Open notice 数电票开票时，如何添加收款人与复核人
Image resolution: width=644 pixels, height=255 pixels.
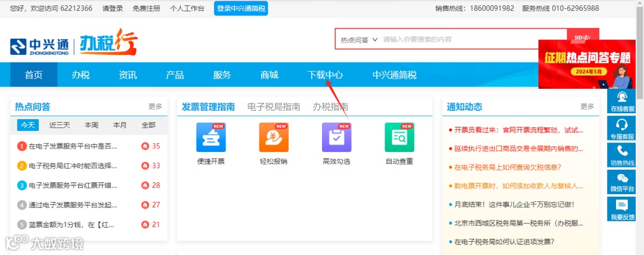(519, 186)
